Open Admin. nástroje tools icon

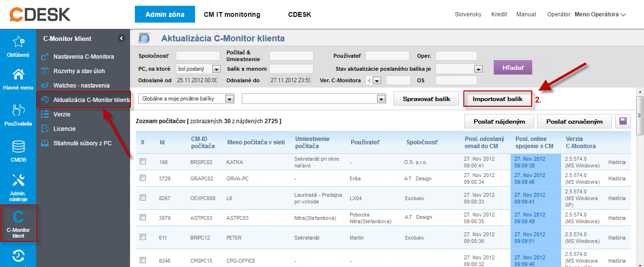pos(18,180)
